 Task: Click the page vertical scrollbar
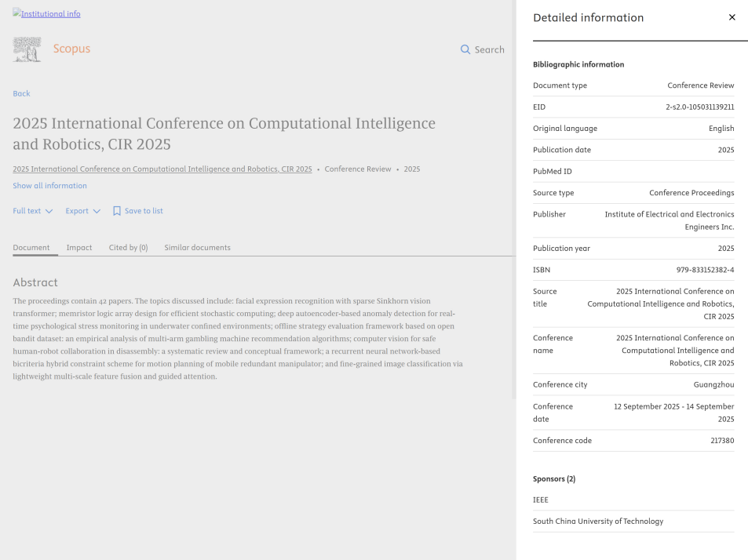514,196
